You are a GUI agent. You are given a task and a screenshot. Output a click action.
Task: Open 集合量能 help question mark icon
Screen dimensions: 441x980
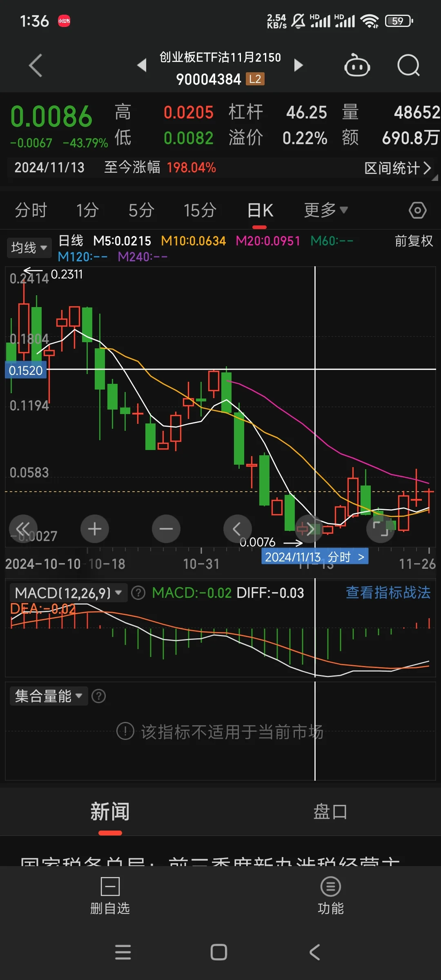pyautogui.click(x=98, y=696)
